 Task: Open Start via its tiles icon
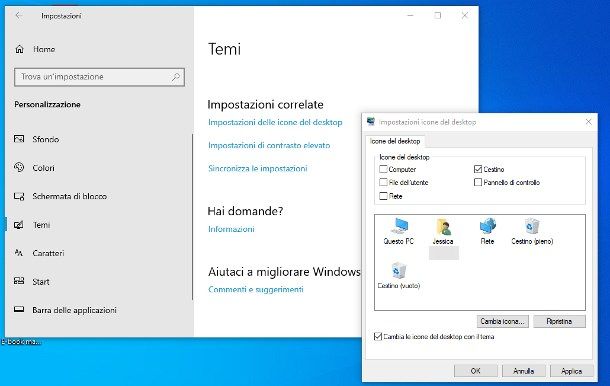19,281
